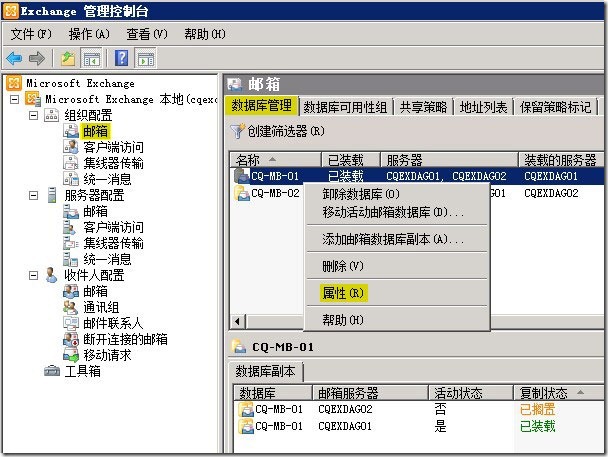Click the Forward arrow toolbar icon

37,59
